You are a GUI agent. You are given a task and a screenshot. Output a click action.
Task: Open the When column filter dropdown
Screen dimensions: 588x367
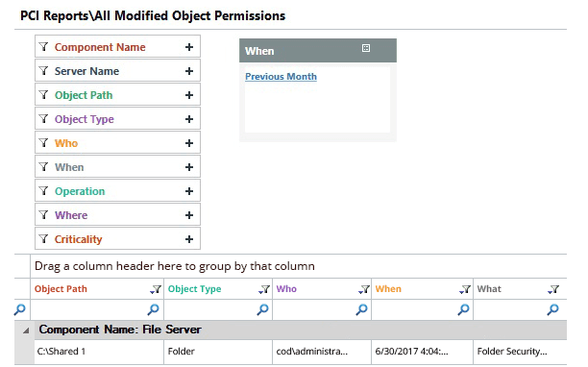465,289
